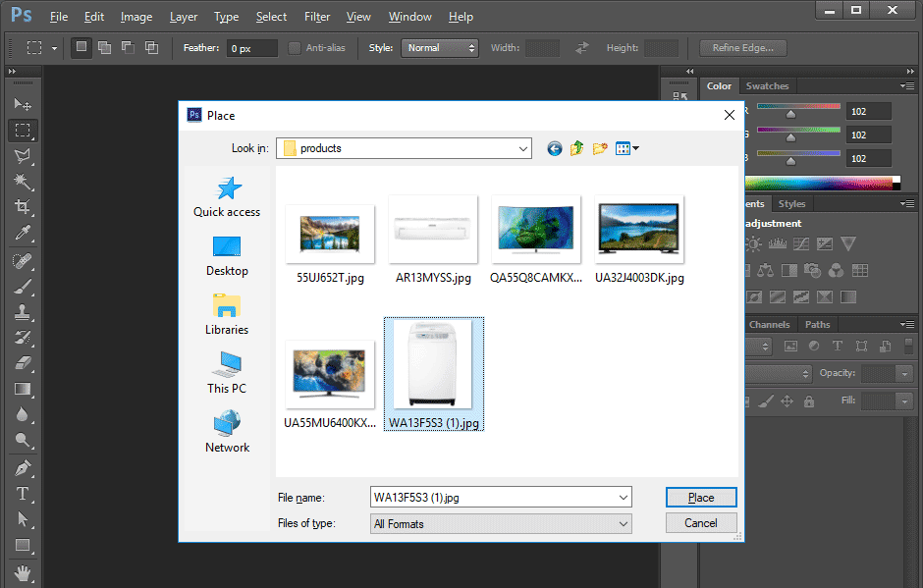The height and width of the screenshot is (588, 923).
Task: Select the AR13MYSS.jpg thumbnail
Action: (x=433, y=229)
